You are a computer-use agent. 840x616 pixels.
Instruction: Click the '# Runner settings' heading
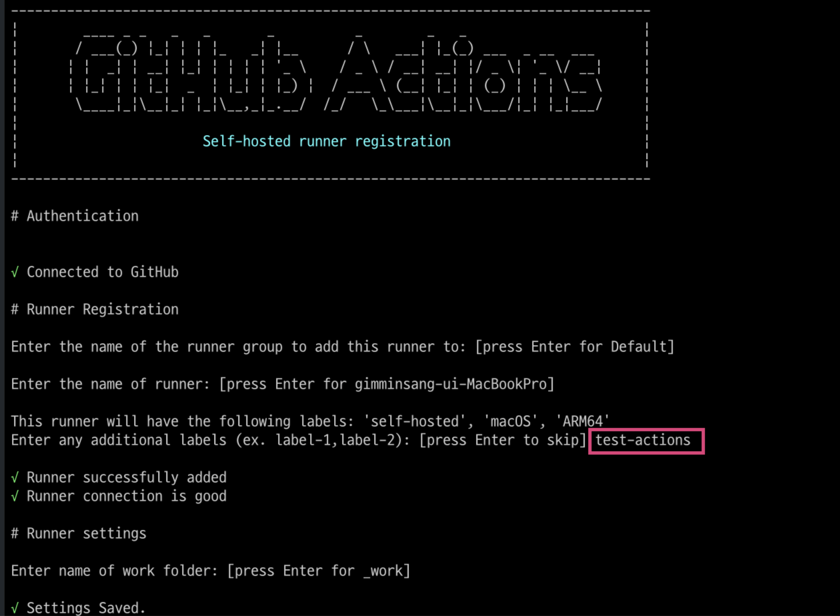(79, 533)
